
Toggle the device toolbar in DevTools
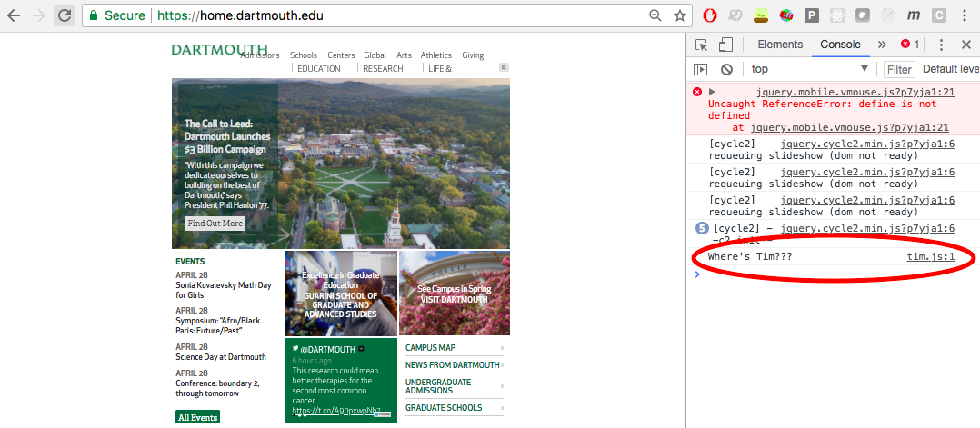[x=725, y=45]
